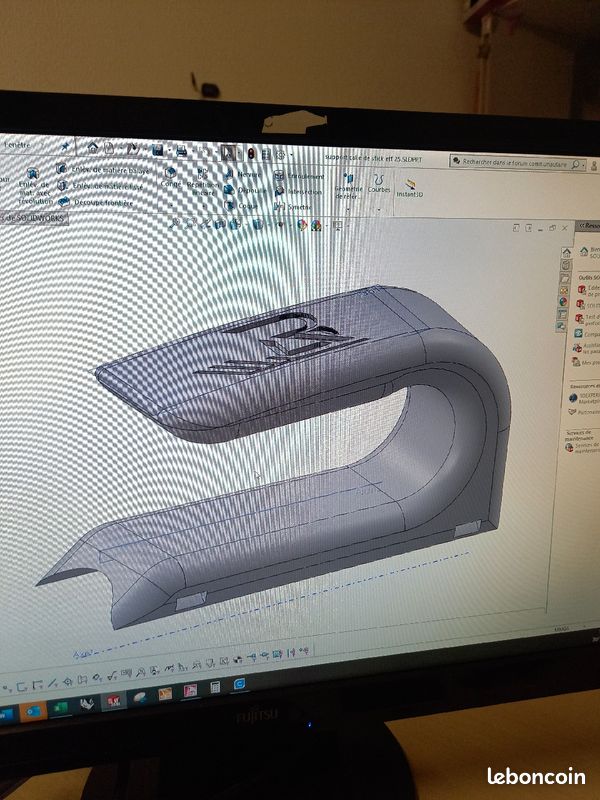Image resolution: width=600 pixels, height=800 pixels.
Task: Select the Nervure rib tool
Action: tap(243, 174)
